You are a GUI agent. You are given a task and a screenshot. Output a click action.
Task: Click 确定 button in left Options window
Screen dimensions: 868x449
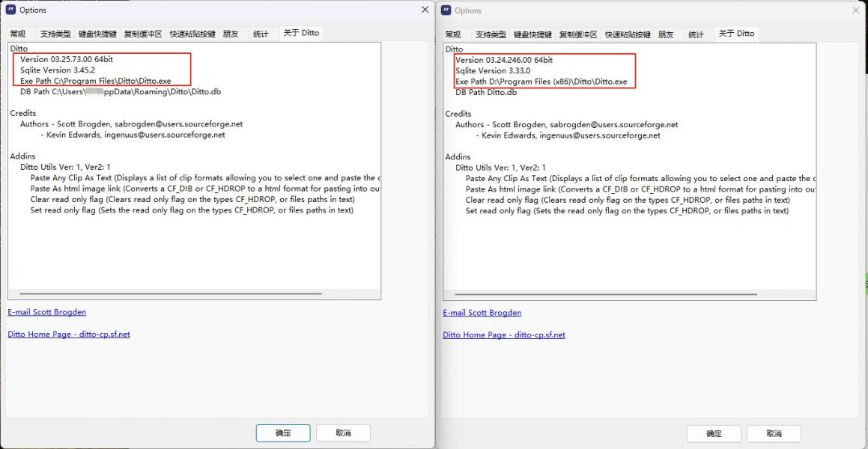point(283,433)
